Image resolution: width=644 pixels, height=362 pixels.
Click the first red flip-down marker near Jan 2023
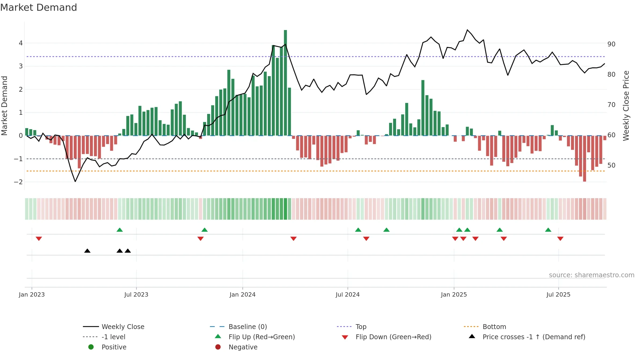click(39, 239)
